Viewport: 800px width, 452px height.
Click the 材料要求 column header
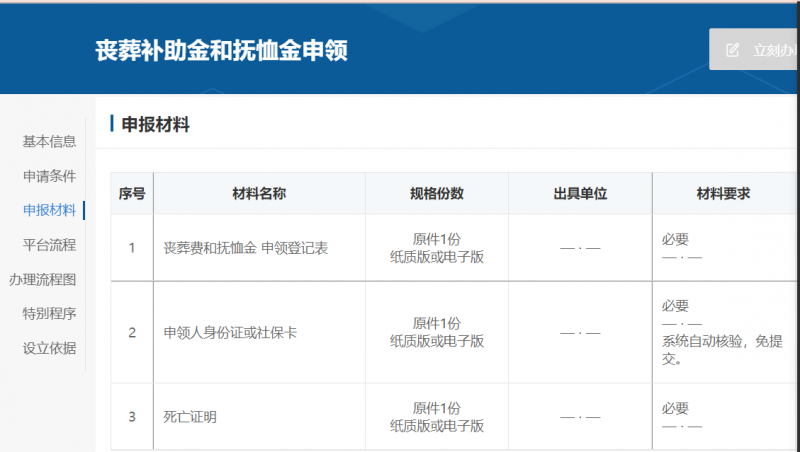click(723, 193)
